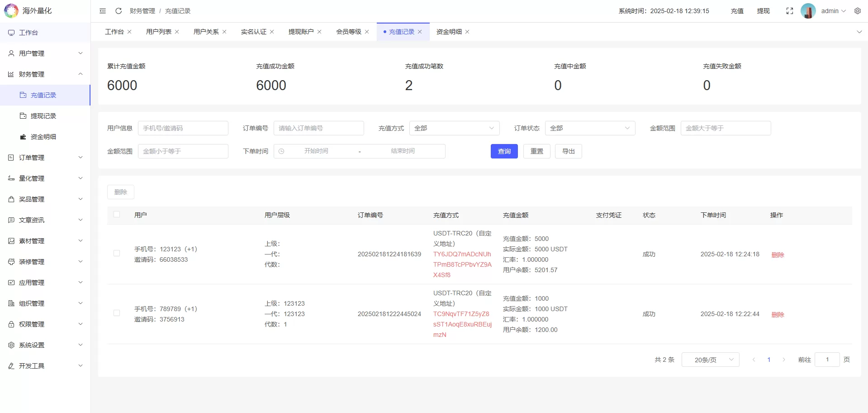
Task: Click the 订单编号 input field
Action: click(x=318, y=128)
